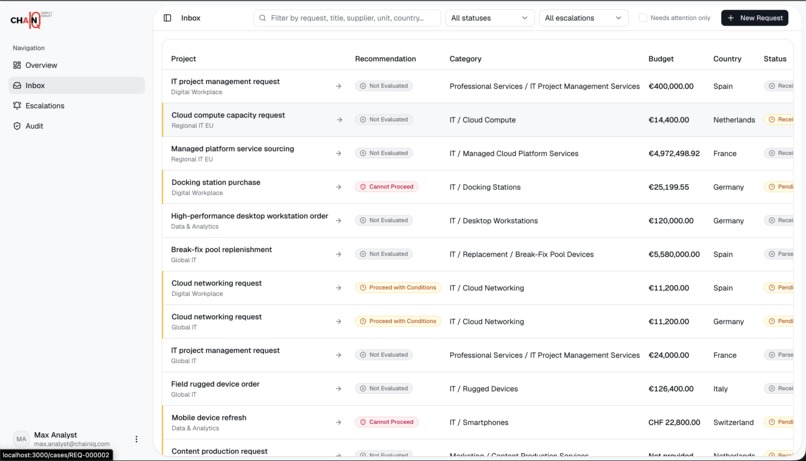Click arrow for High-performance desktop workstation order
The width and height of the screenshot is (806, 461).
point(338,220)
